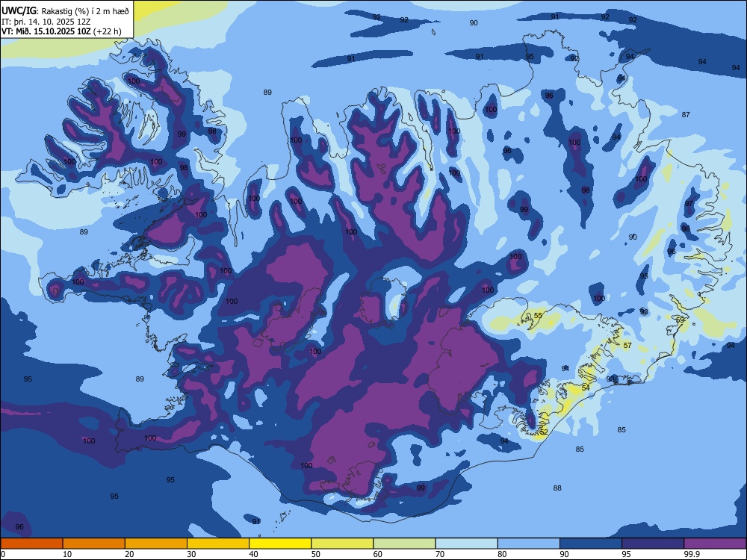
Task: Click the pale yellow 50–60 legend swatch
Action: pos(342,544)
